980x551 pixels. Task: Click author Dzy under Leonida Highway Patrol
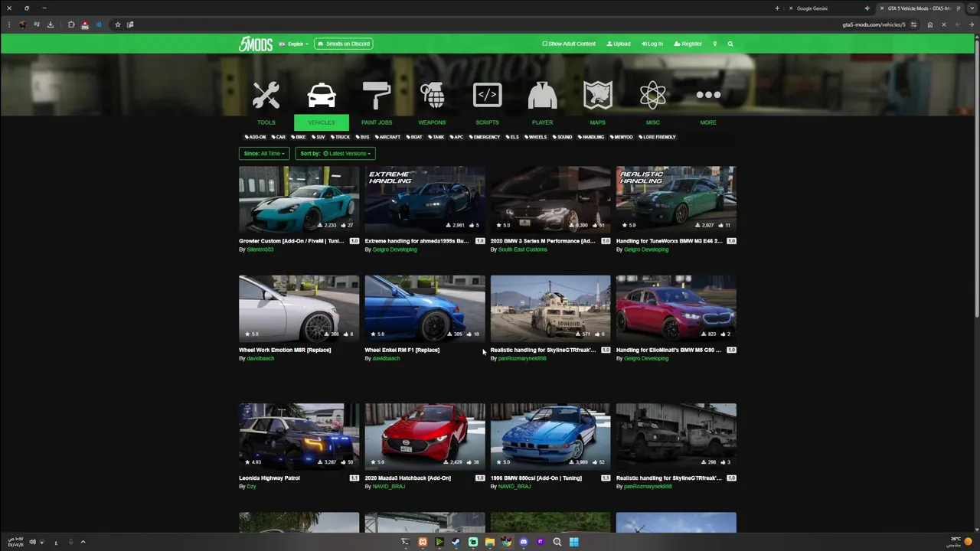pos(252,487)
